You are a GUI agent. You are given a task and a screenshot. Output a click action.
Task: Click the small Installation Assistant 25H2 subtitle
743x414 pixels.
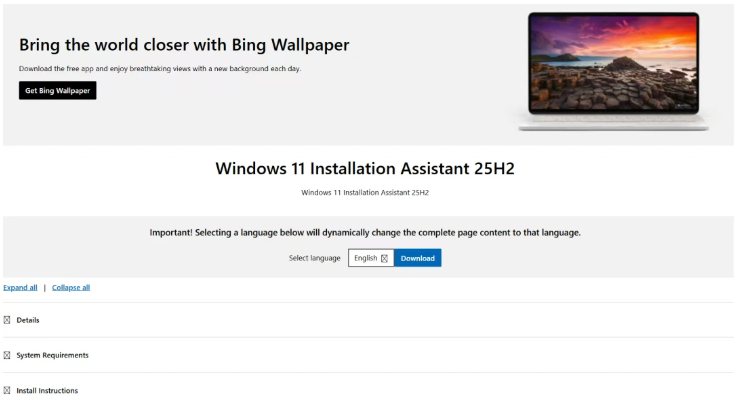pyautogui.click(x=365, y=192)
